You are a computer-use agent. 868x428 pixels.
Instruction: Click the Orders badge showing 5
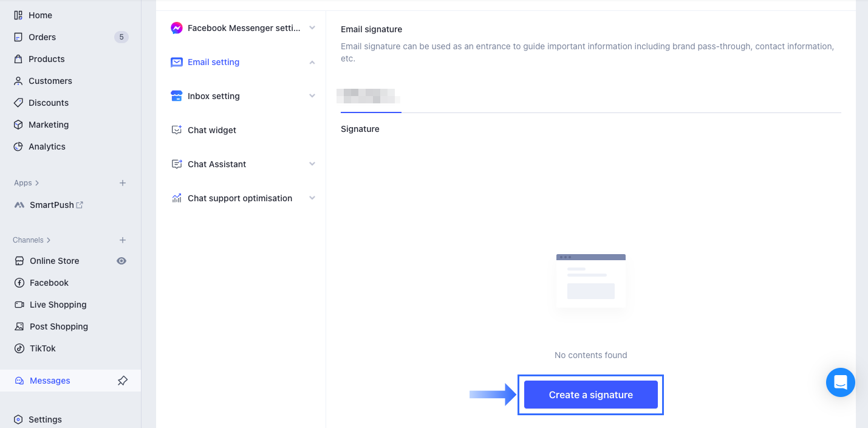[121, 36]
